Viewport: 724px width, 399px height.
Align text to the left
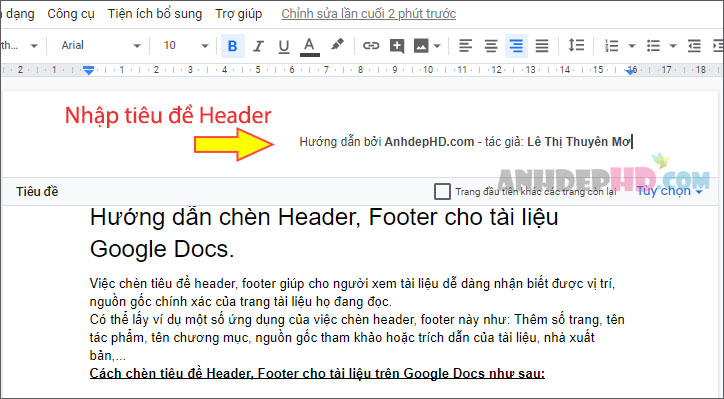point(465,46)
